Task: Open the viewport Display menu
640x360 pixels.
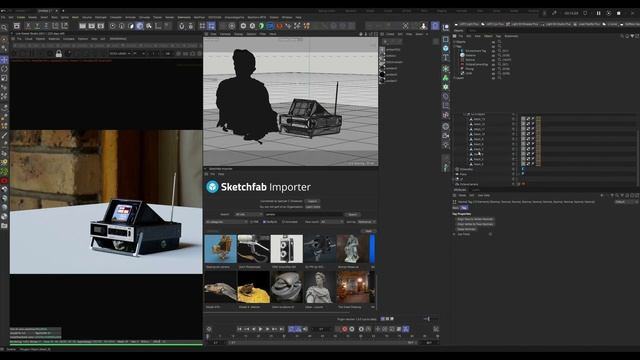Action: click(238, 34)
